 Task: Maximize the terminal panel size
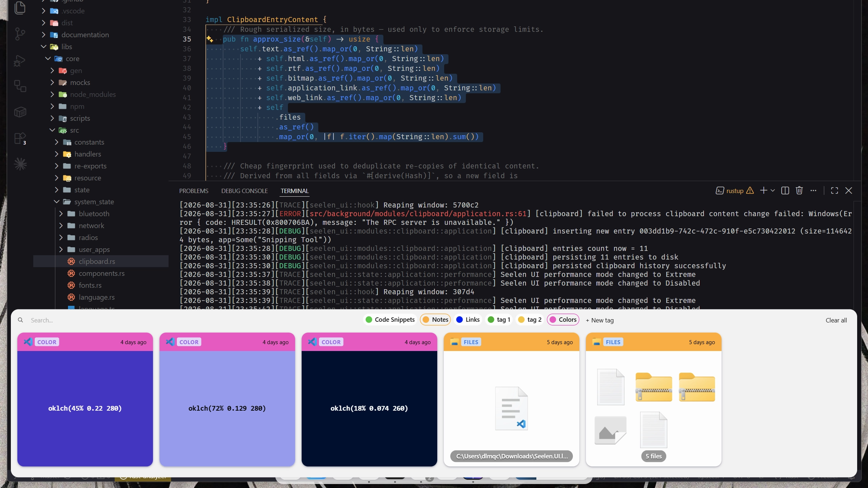[834, 191]
